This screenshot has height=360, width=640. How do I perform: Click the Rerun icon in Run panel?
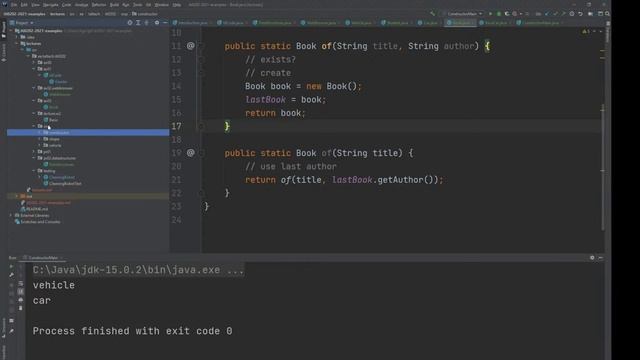click(11, 267)
